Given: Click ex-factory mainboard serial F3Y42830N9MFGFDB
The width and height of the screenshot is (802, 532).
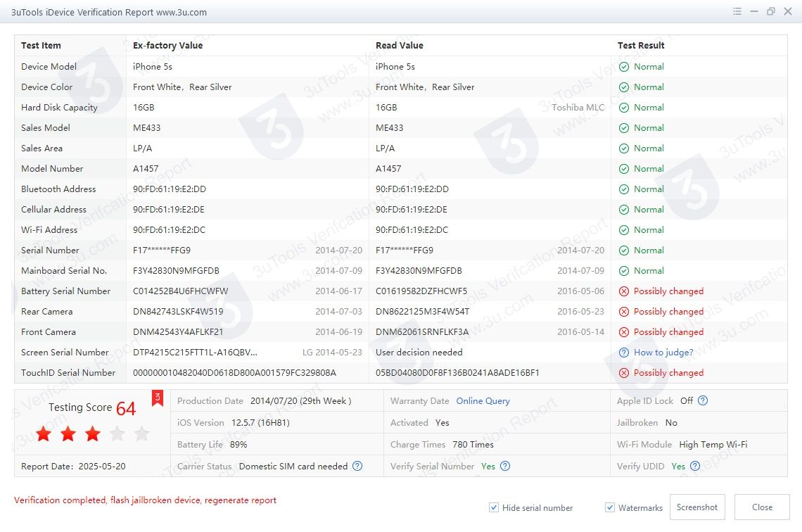Looking at the screenshot, I should (176, 271).
